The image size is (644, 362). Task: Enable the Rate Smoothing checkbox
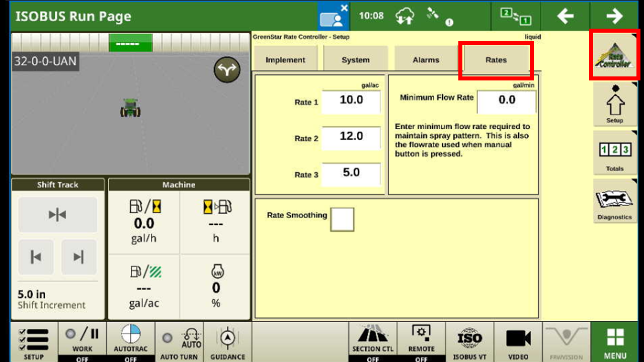tap(342, 220)
